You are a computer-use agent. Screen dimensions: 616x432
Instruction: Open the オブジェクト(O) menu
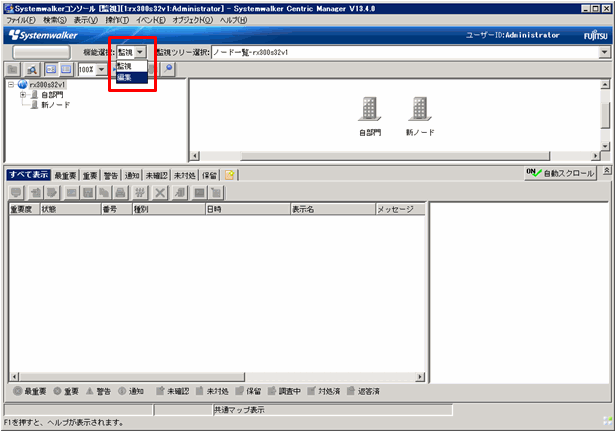[192, 20]
